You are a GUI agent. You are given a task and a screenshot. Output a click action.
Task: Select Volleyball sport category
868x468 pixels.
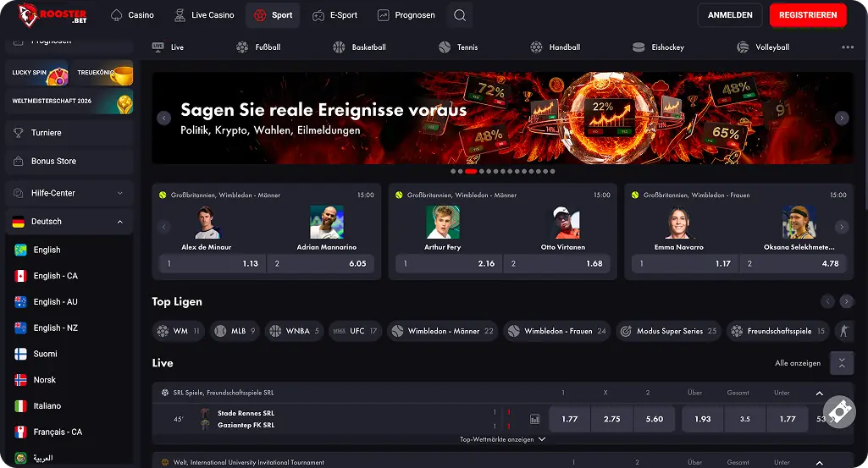(x=763, y=47)
